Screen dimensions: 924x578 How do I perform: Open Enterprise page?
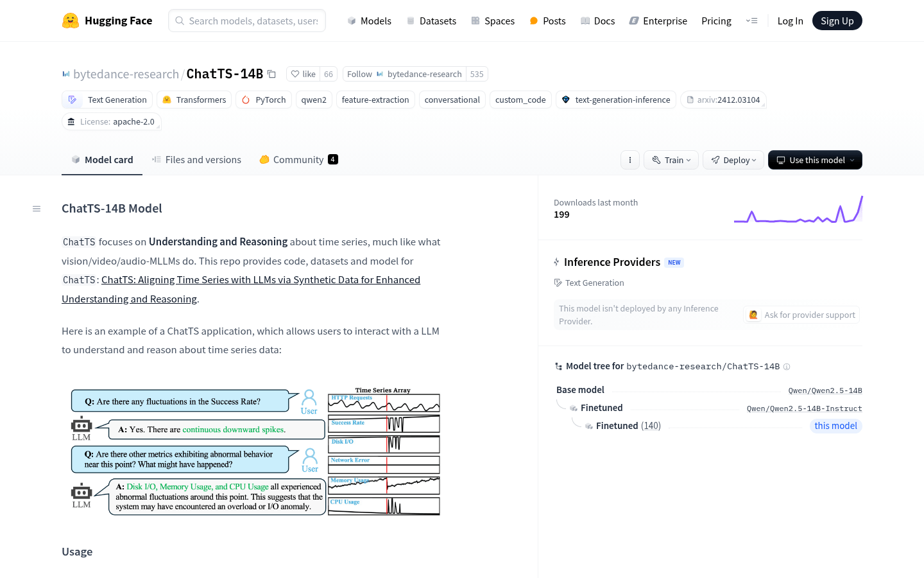[658, 21]
